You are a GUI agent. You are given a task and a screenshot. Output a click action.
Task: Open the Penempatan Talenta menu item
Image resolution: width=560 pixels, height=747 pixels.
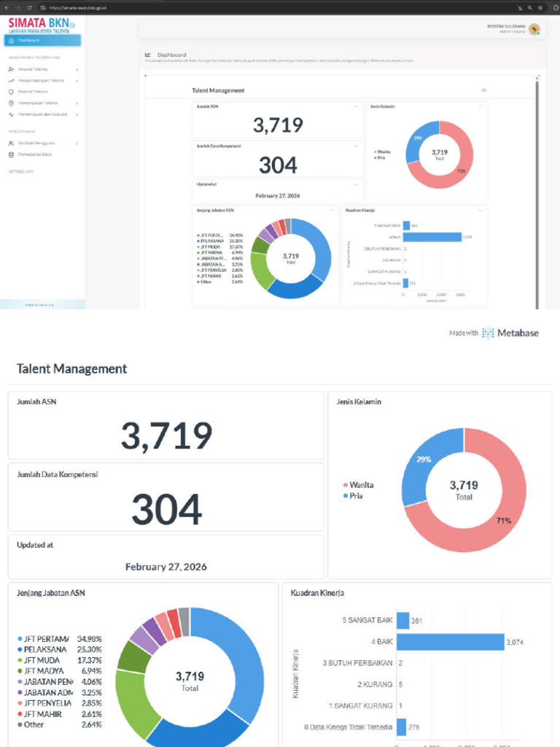(x=43, y=103)
